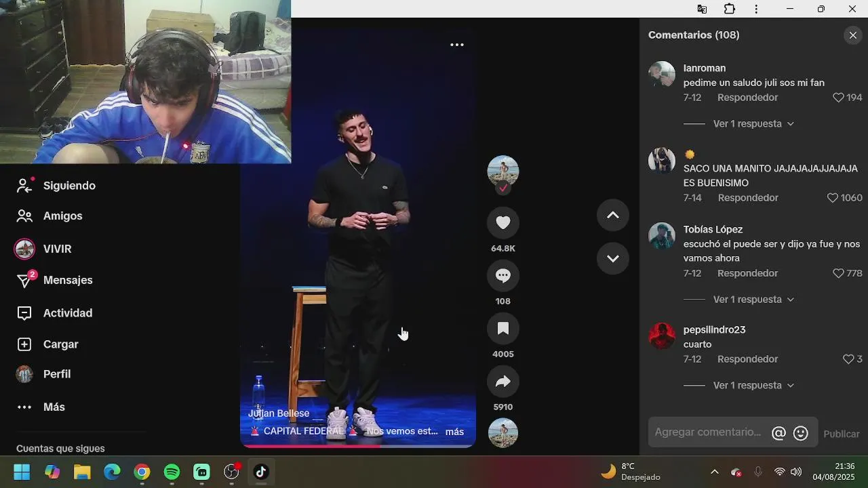Open the video comments bubble icon
The image size is (868, 488).
click(503, 275)
